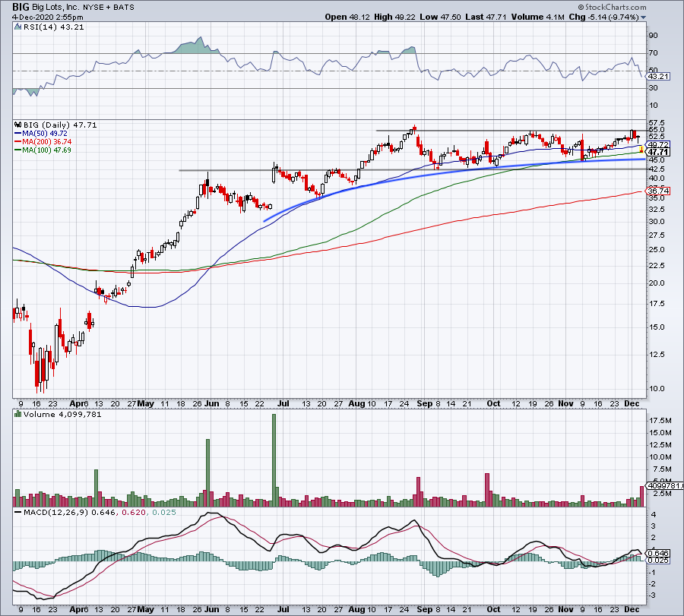The height and width of the screenshot is (616, 684).
Task: Click the Sep label on price chart date axis
Action: [424, 403]
